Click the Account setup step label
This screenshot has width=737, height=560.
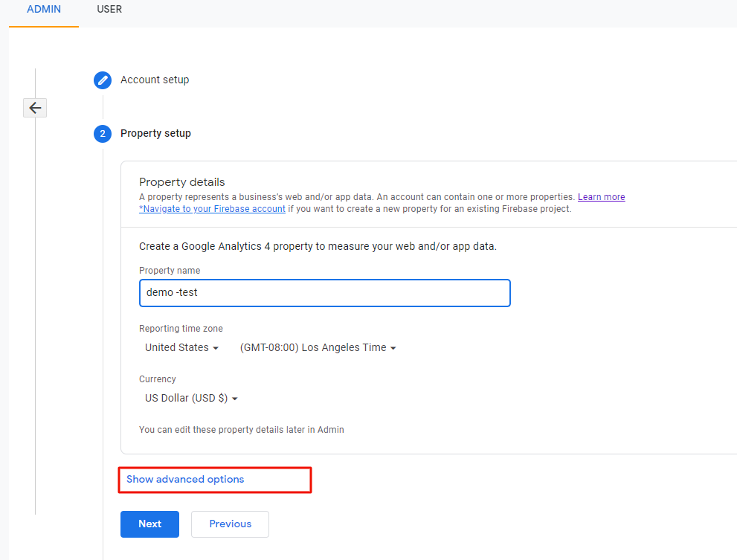[155, 80]
